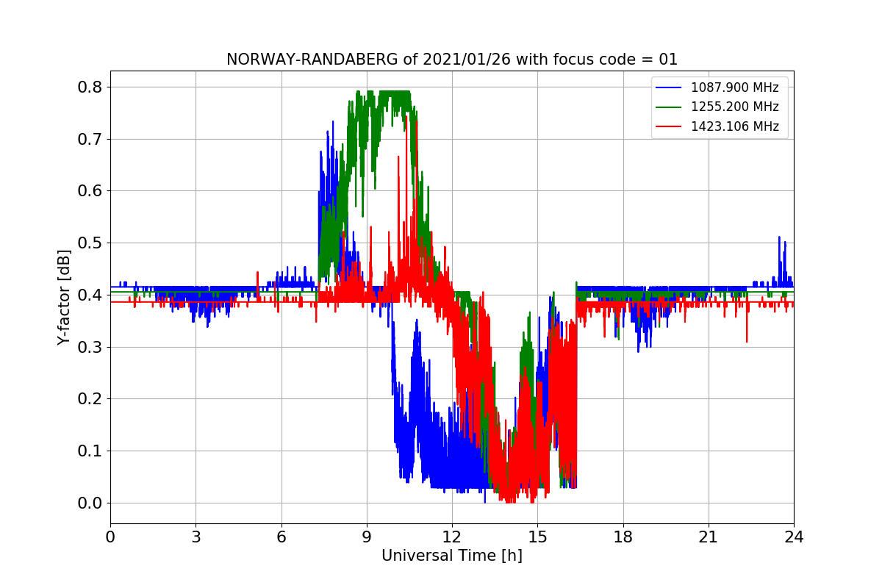The width and height of the screenshot is (882, 588).
Task: Click the red legend line sample
Action: pyautogui.click(x=670, y=126)
